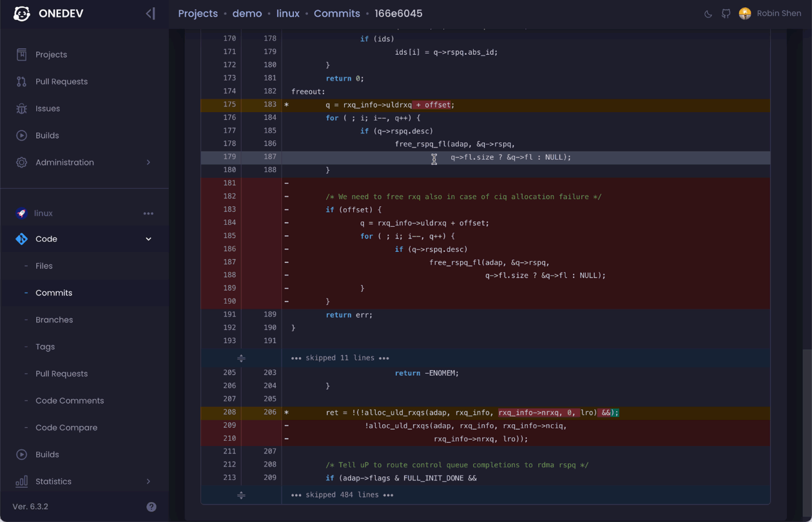Go to linux breadcrumb

tap(288, 14)
